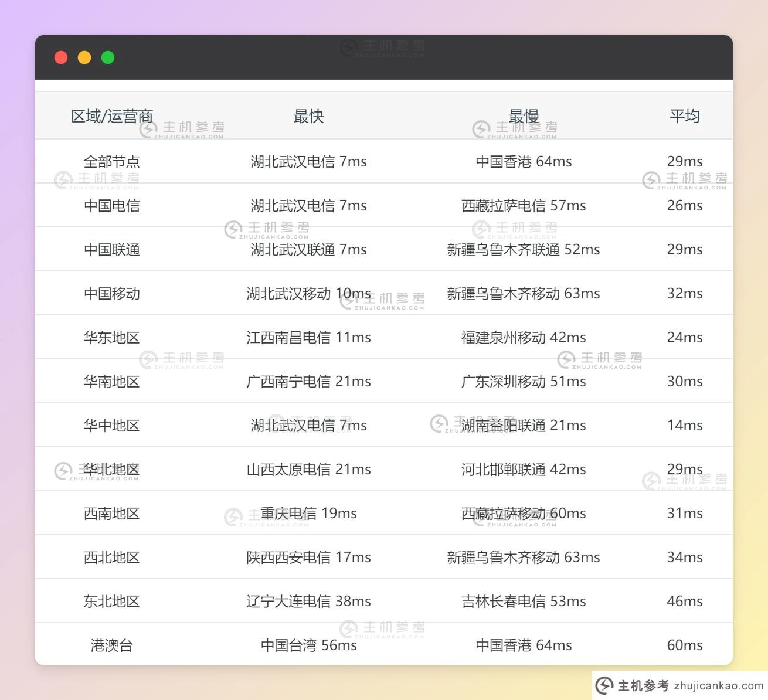
Task: Click the 湖南益阳联通 21ms cell
Action: pos(524,425)
